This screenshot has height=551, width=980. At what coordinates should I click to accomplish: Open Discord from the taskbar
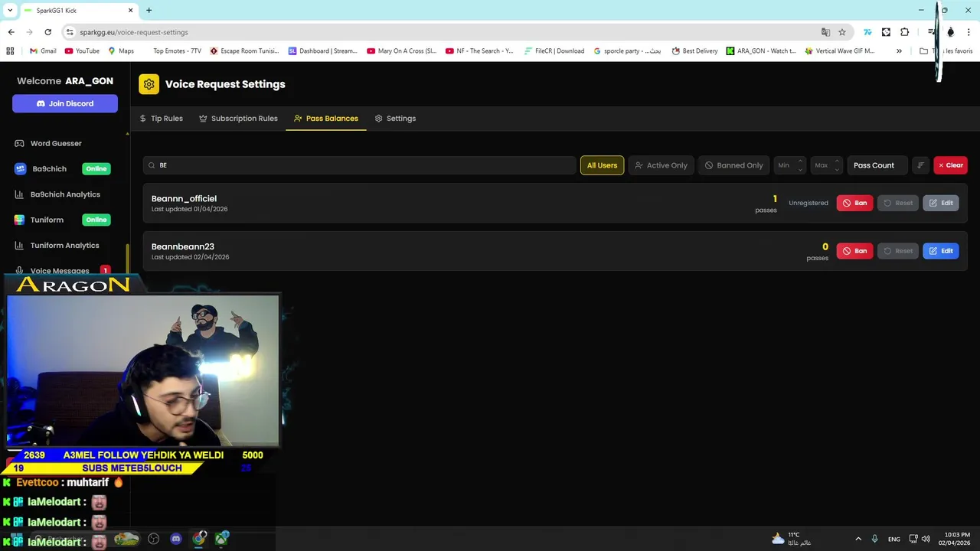176,539
